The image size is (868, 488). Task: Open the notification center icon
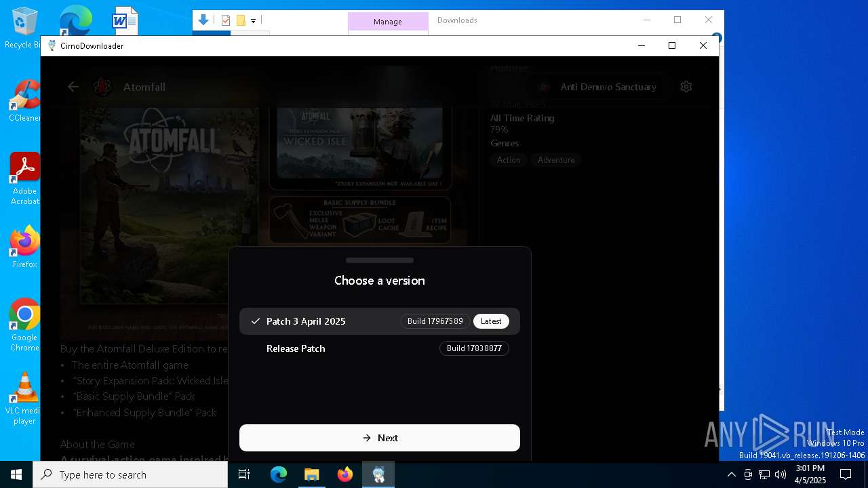point(846,474)
